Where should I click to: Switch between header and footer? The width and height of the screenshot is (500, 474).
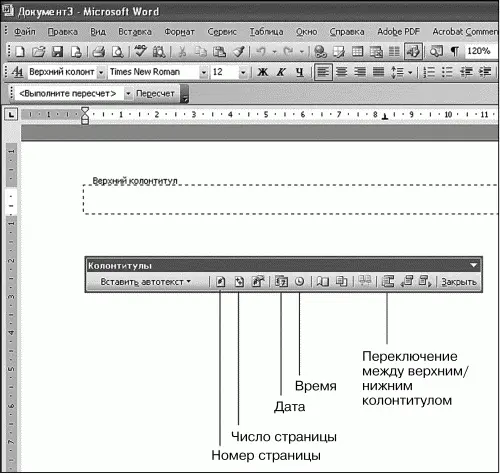pos(387,282)
